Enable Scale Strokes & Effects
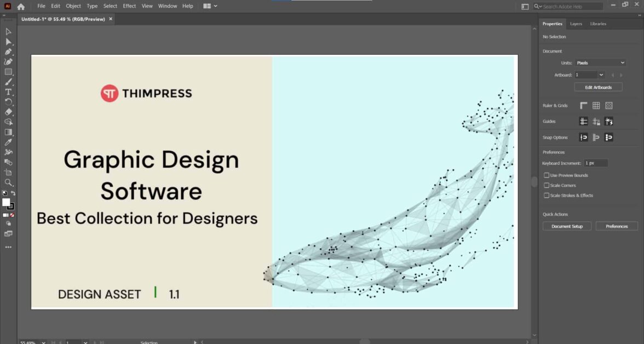Image resolution: width=644 pixels, height=344 pixels. (x=546, y=195)
